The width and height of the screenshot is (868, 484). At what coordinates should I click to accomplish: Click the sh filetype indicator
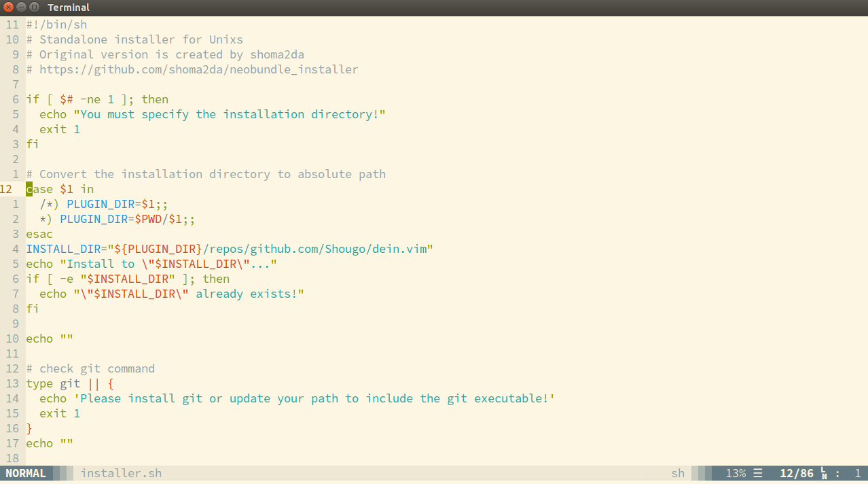tap(678, 473)
